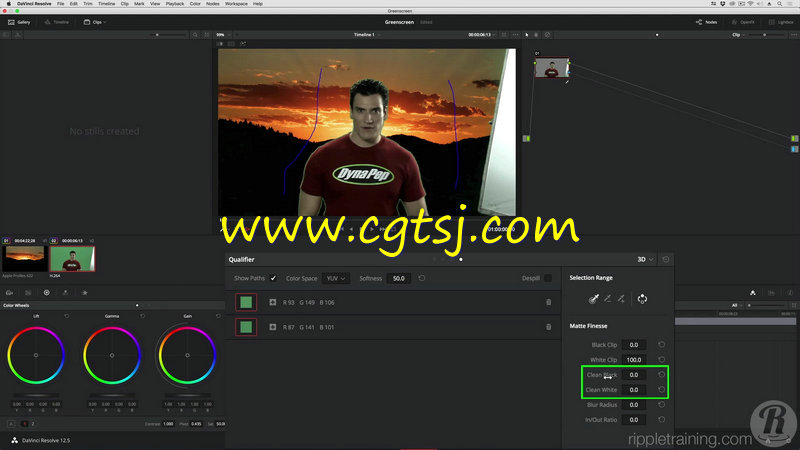Screen dimensions: 800x450
Task: Select the greenscreen clip thumbnail
Action: click(72, 259)
